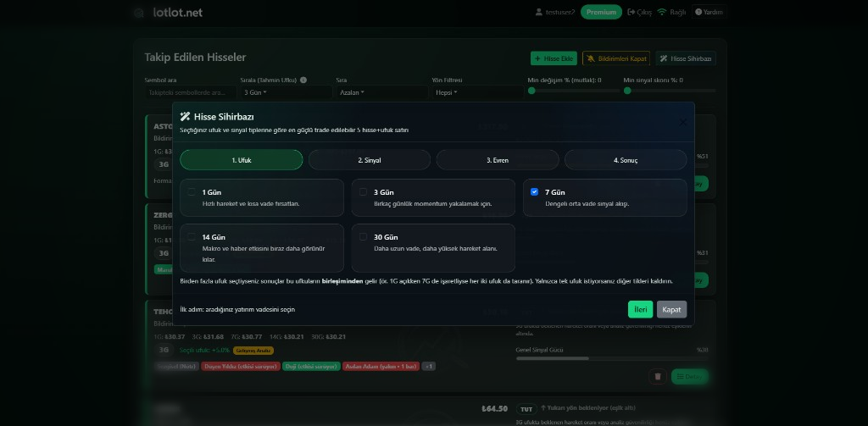This screenshot has height=426, width=868.
Task: Click the Genel Sinyal Gücü progress bar
Action: coord(612,358)
